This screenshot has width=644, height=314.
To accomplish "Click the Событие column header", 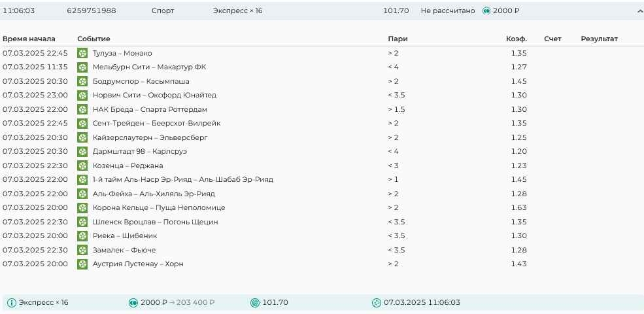I will tap(93, 39).
